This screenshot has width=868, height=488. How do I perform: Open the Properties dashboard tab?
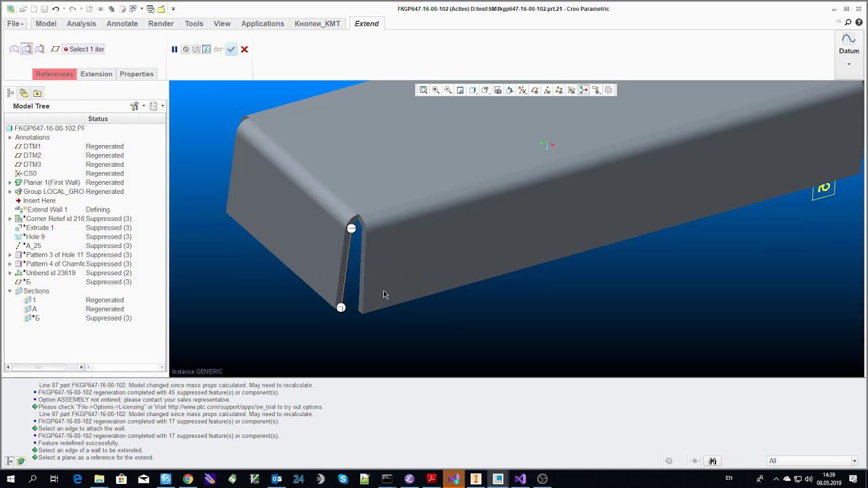click(136, 74)
